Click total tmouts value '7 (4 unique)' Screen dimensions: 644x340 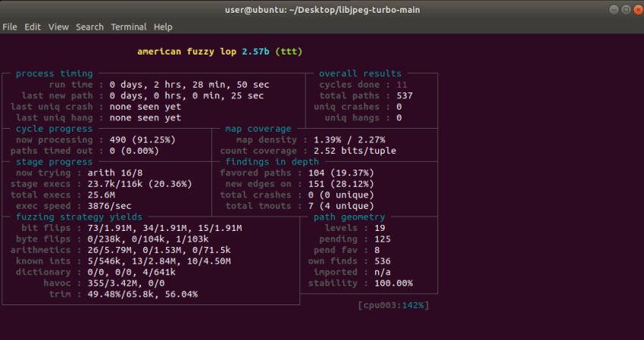click(x=341, y=206)
